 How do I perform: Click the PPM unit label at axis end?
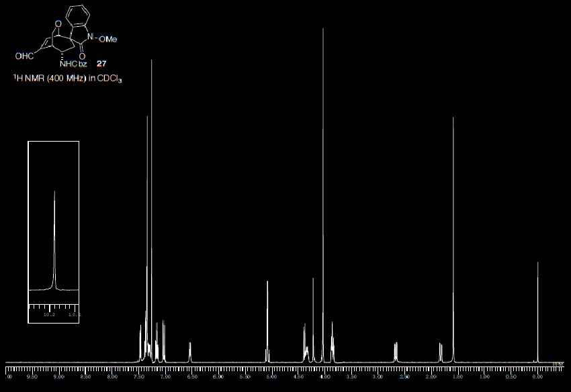tap(558, 364)
